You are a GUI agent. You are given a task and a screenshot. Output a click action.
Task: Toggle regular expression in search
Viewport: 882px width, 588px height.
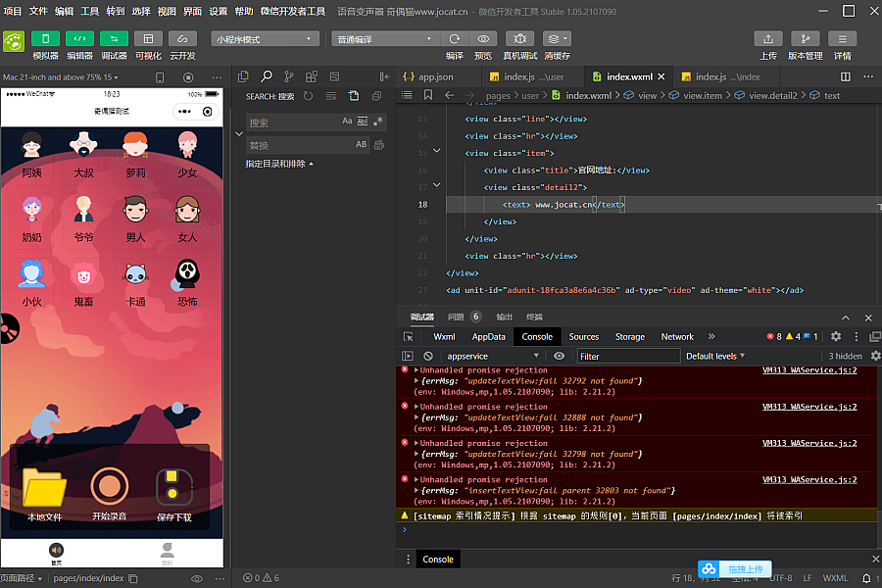click(x=378, y=121)
